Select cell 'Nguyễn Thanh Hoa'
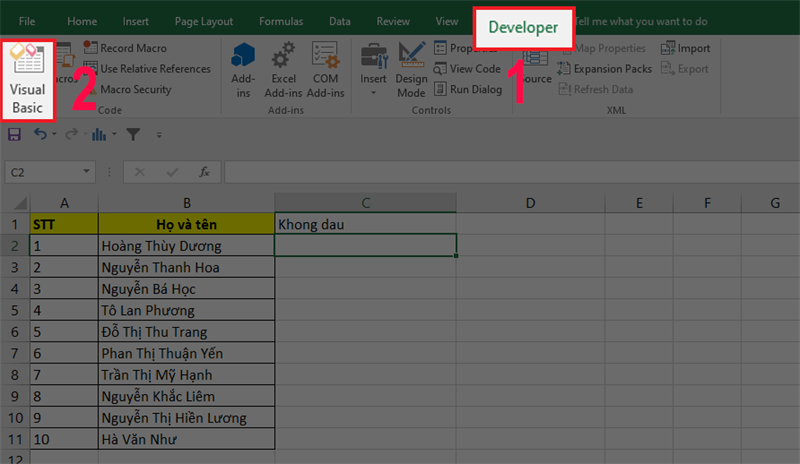The width and height of the screenshot is (800, 464). (x=186, y=267)
